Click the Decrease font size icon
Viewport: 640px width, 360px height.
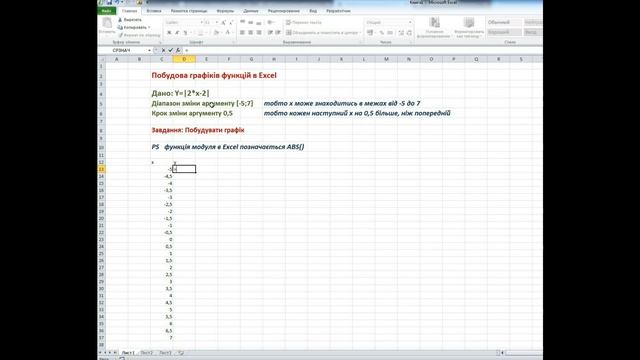coord(231,22)
